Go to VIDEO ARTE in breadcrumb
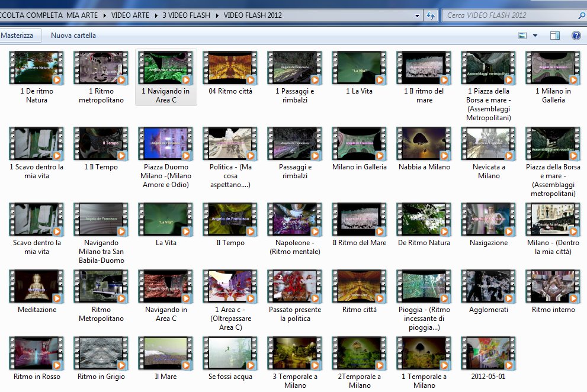Screen dimensions: 587x392 tap(131, 15)
